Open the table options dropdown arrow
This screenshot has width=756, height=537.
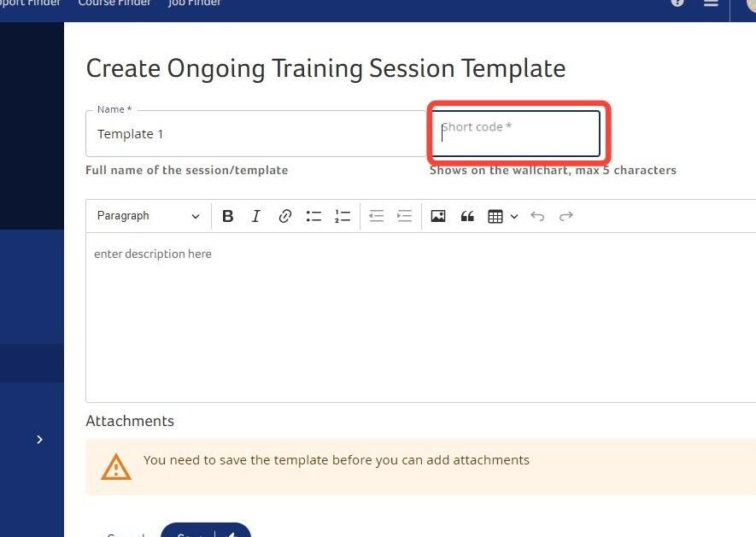(x=514, y=217)
